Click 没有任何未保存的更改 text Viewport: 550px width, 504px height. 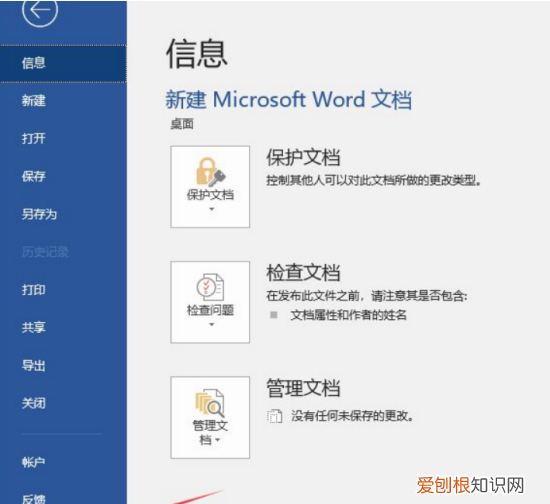click(x=352, y=416)
